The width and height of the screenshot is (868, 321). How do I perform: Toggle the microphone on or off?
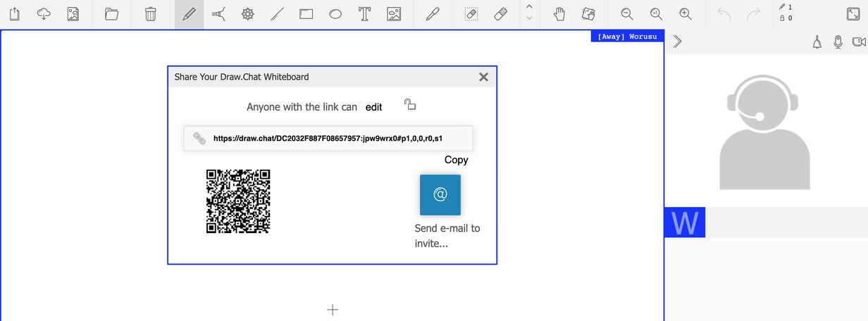tap(838, 42)
